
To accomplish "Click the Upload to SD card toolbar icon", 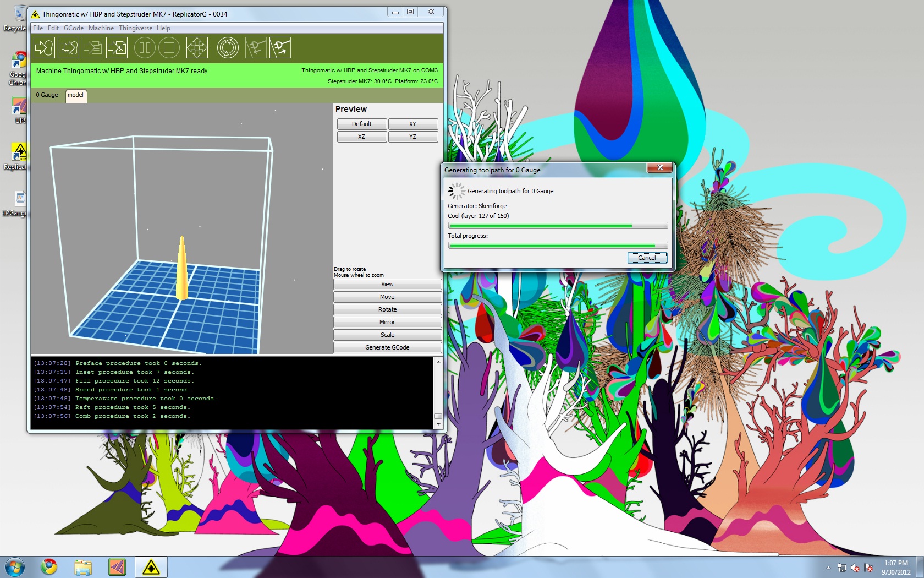I will point(92,48).
